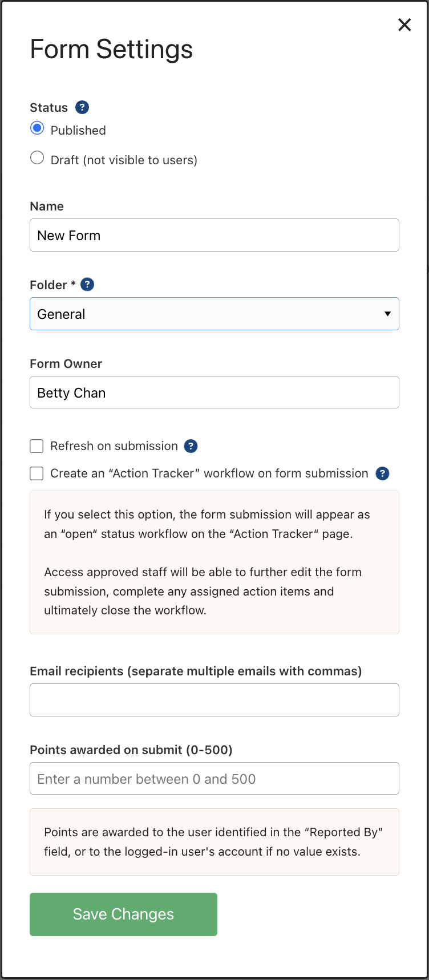Click the Points awarded on submit label

point(131,750)
